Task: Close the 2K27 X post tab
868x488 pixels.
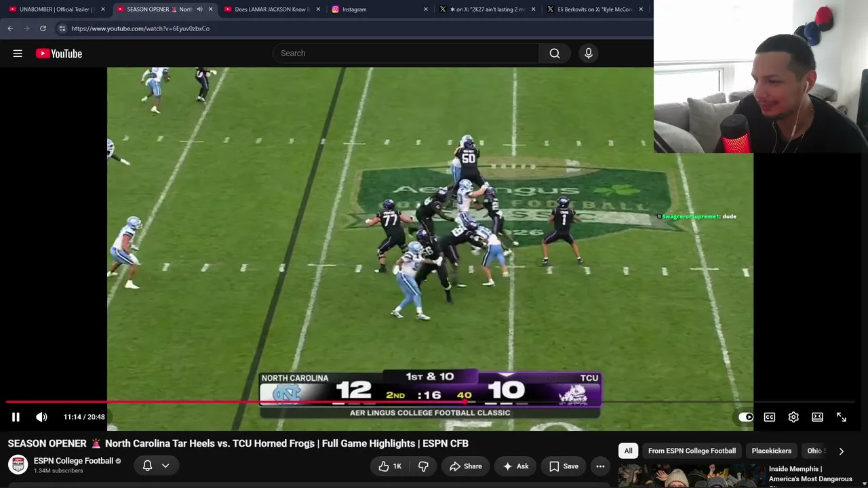Action: (x=534, y=9)
